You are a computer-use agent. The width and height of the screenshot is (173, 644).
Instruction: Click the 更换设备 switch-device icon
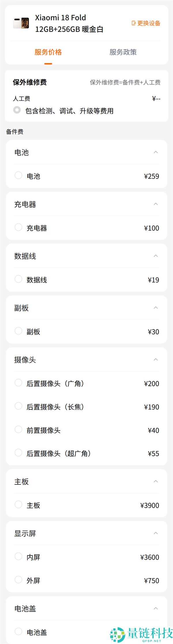(134, 23)
